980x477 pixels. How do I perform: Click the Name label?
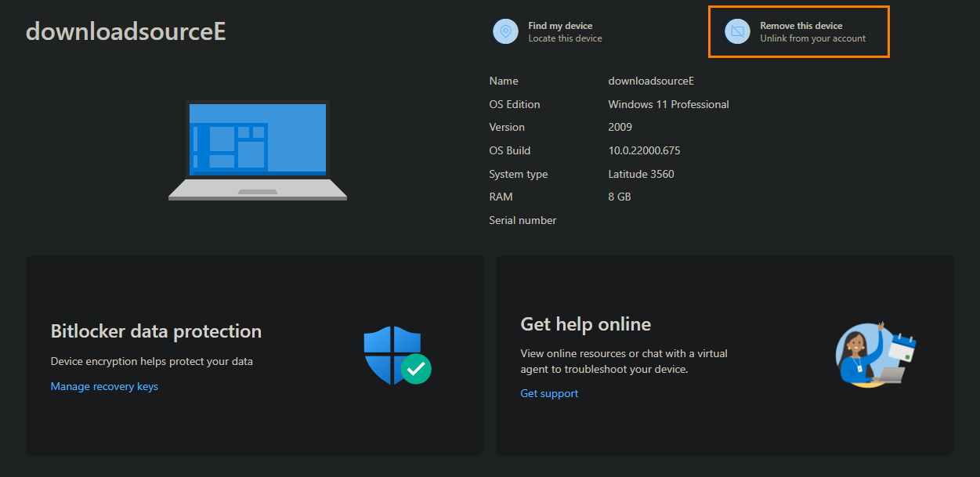(504, 81)
